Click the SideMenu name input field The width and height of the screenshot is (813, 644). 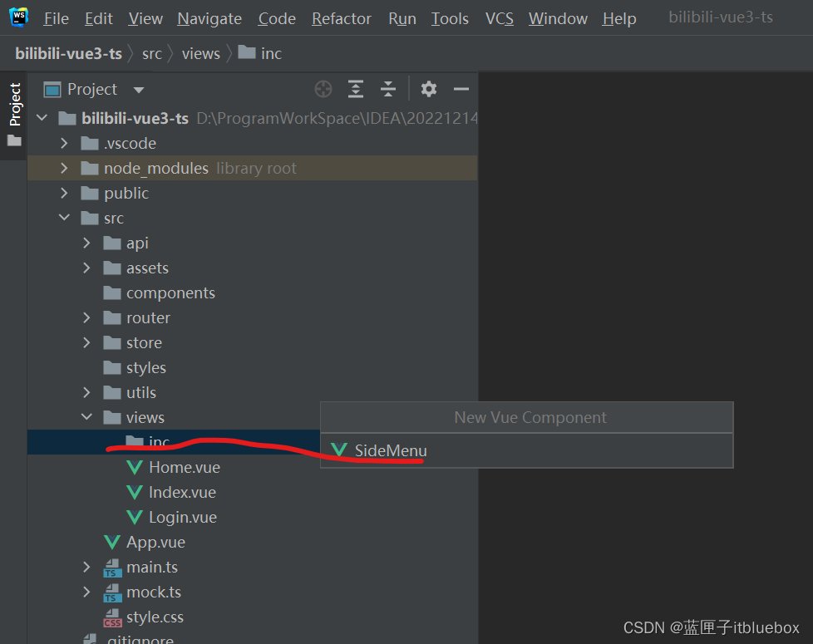[527, 450]
